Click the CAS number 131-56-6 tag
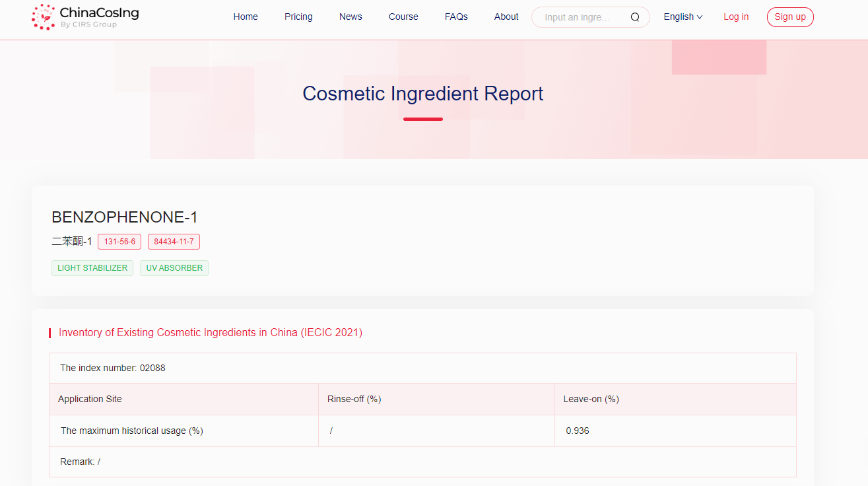 click(119, 242)
